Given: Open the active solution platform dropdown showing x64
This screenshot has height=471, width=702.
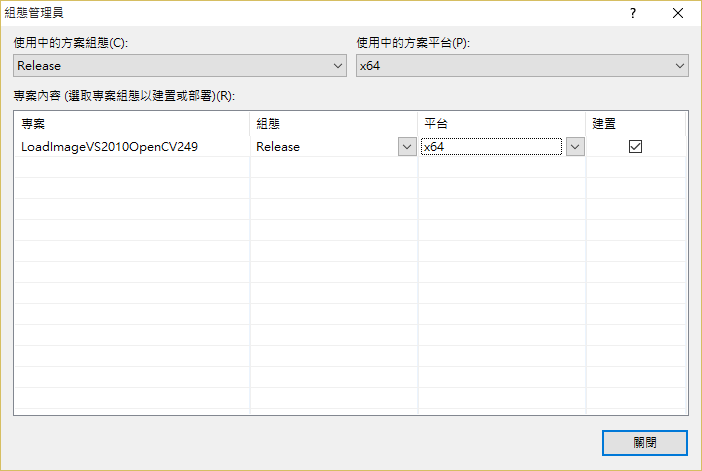Looking at the screenshot, I should pos(522,66).
